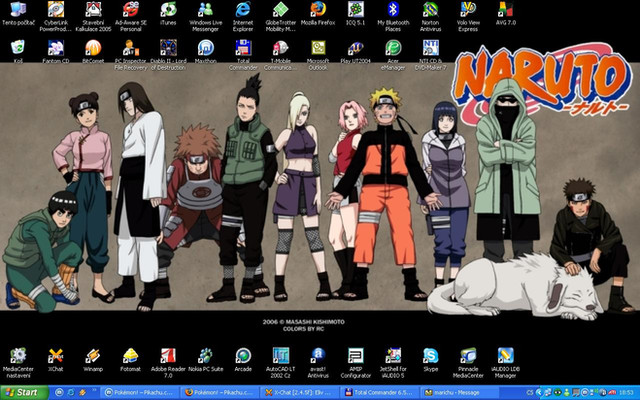The width and height of the screenshot is (640, 400).
Task: Open Microsoft Outlook shortcut
Action: [318, 55]
